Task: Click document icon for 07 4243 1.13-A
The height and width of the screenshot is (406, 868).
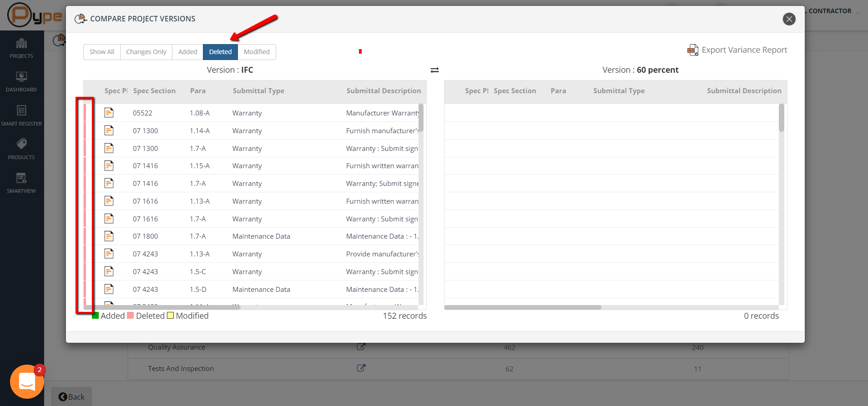Action: [x=109, y=254]
